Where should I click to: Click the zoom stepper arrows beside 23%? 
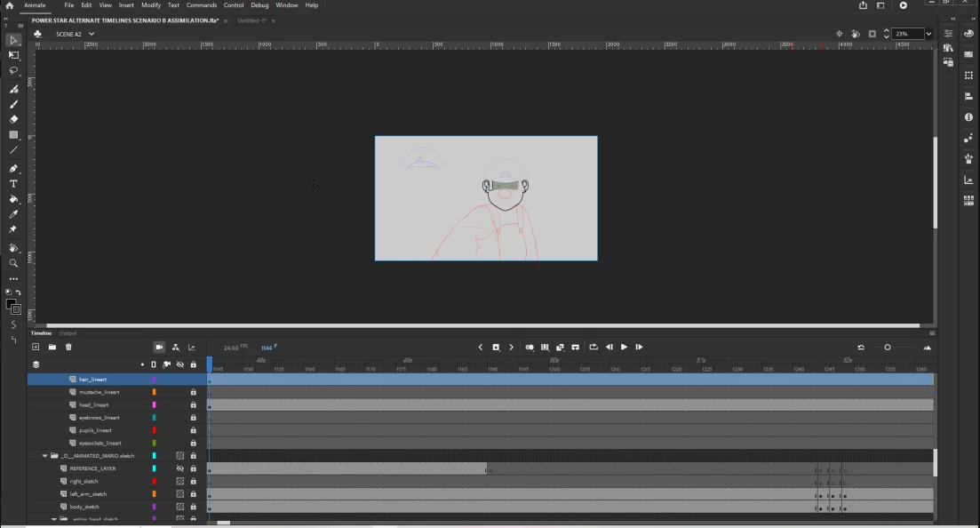click(886, 34)
